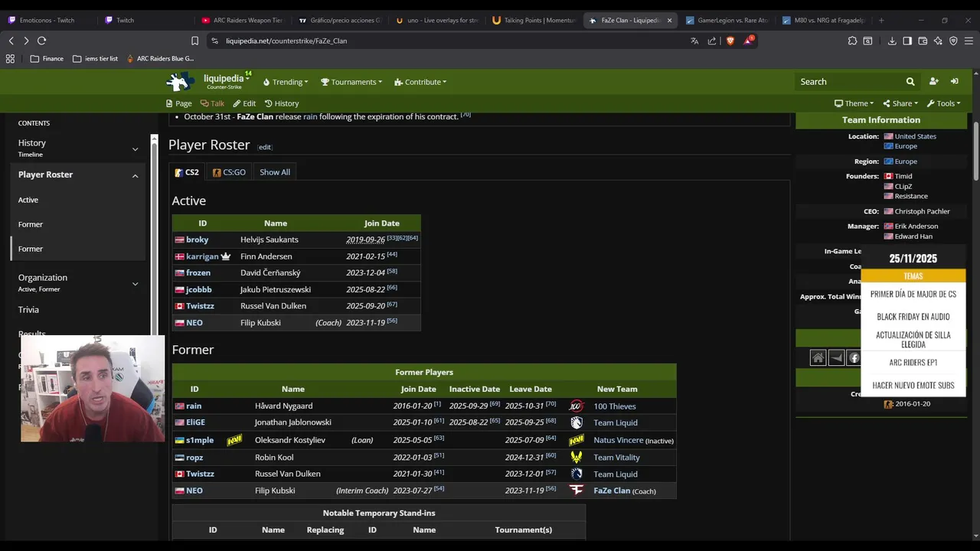
Task: Open the Brave Wallet icon
Action: [923, 41]
